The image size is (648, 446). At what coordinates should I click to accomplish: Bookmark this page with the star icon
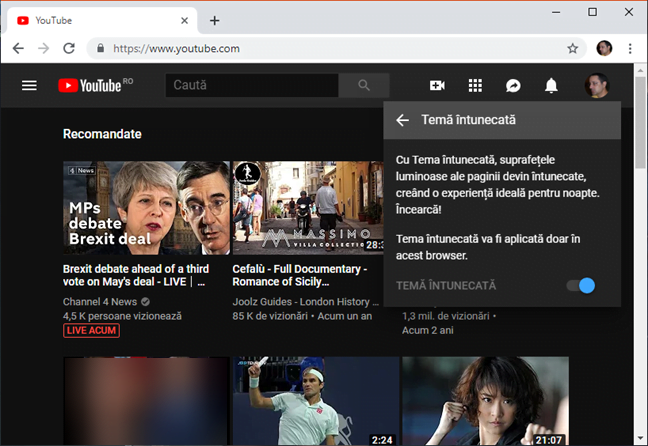572,49
